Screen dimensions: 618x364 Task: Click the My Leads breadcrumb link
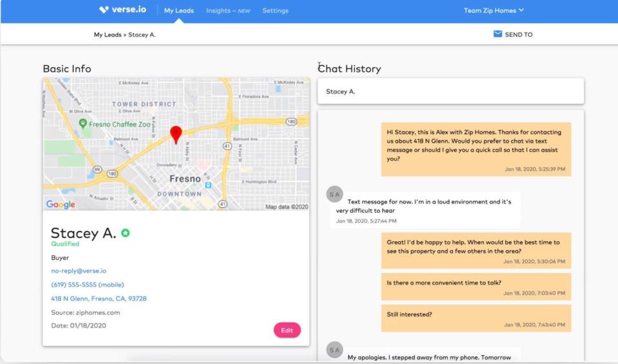108,35
